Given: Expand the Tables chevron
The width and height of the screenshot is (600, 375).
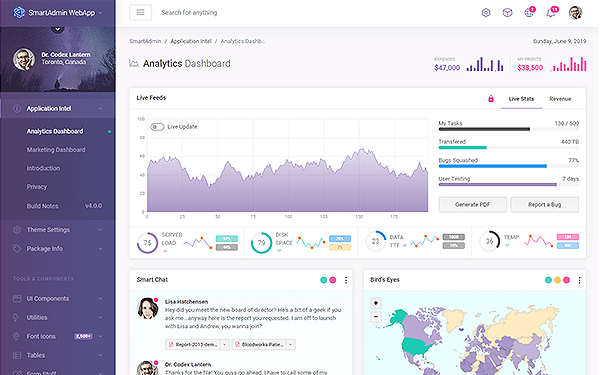Looking at the screenshot, I should (100, 355).
